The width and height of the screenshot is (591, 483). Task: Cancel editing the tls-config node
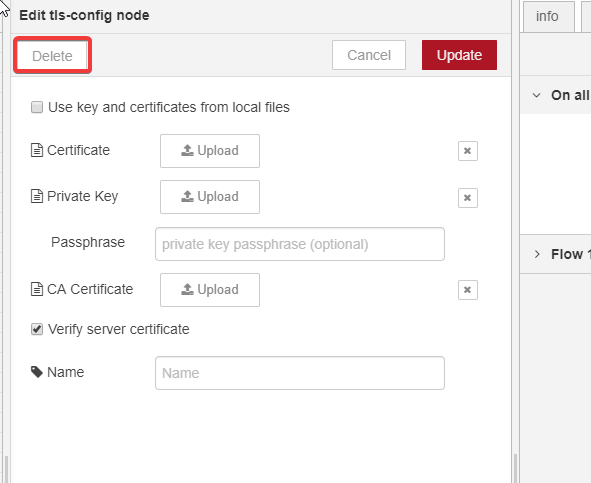[369, 55]
